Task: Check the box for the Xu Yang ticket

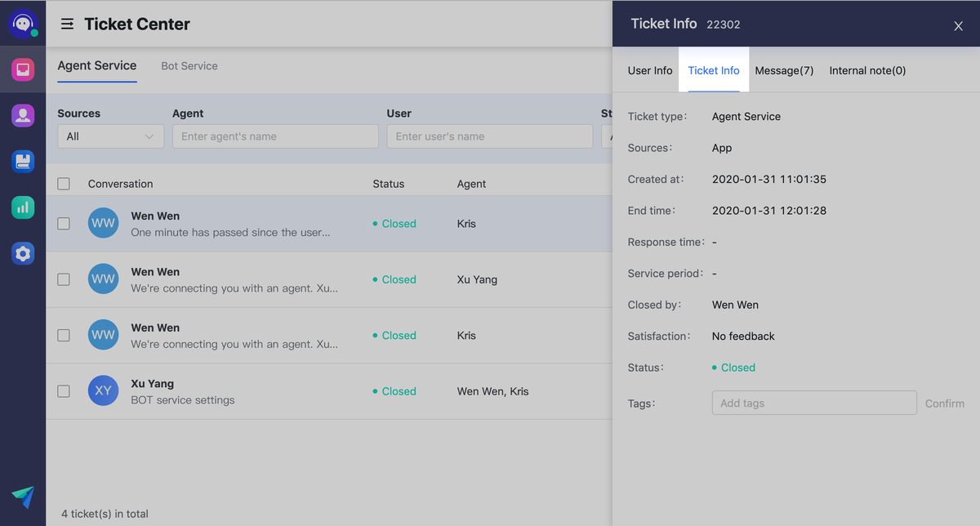Action: 64,391
